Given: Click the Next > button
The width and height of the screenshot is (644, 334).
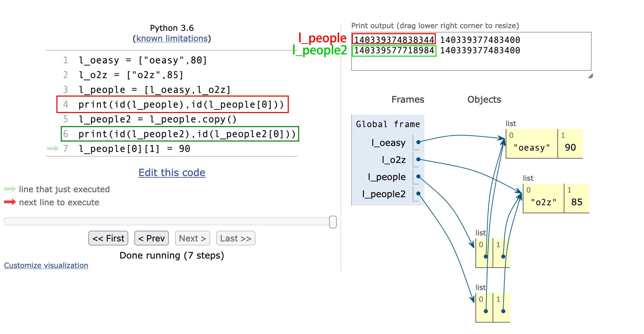Looking at the screenshot, I should 192,238.
